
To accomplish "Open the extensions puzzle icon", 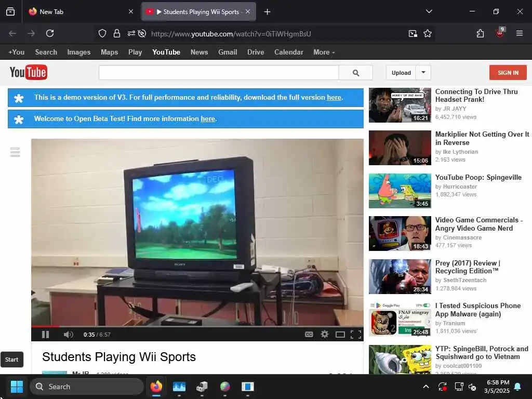I will coord(480,33).
